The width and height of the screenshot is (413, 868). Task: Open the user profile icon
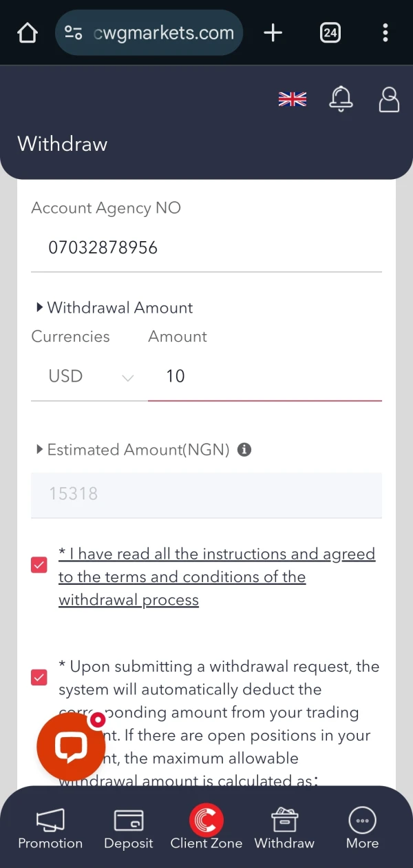390,99
